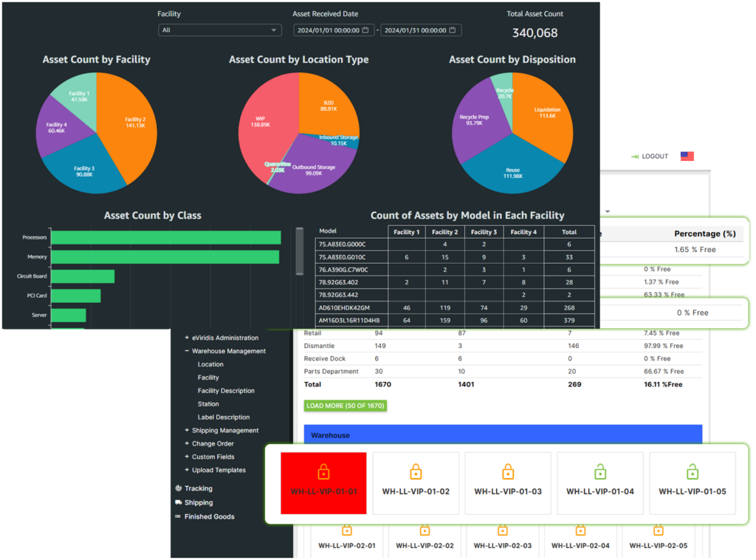The image size is (756, 560).
Task: Click the lock icon on WH-LL-VIP-01-01
Action: pos(323,471)
